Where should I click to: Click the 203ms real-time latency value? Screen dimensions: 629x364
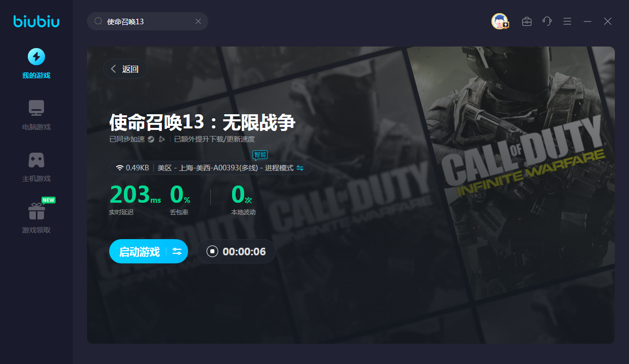(x=135, y=195)
